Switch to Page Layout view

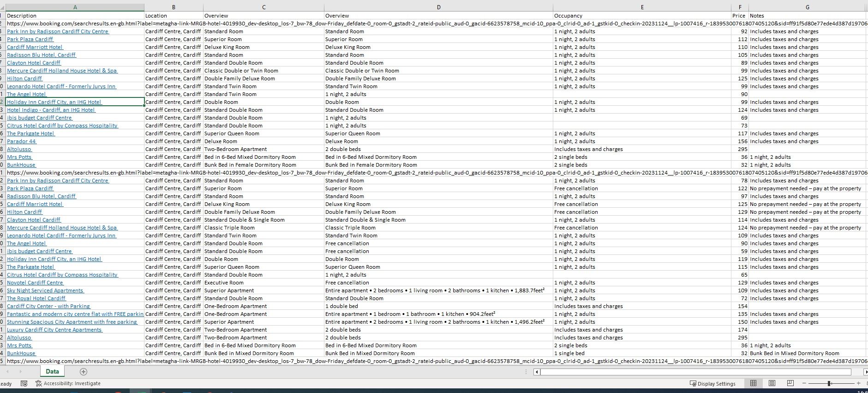[x=772, y=383]
